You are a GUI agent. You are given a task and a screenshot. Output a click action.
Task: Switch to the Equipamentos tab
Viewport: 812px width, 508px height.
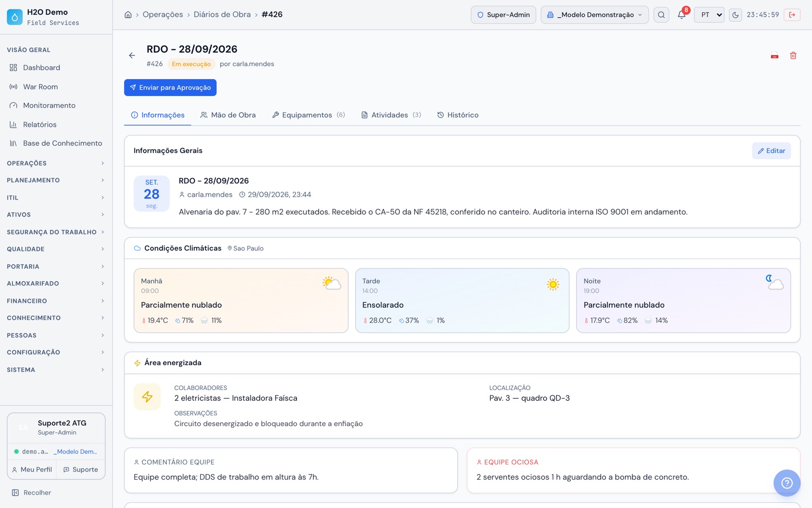tap(309, 115)
